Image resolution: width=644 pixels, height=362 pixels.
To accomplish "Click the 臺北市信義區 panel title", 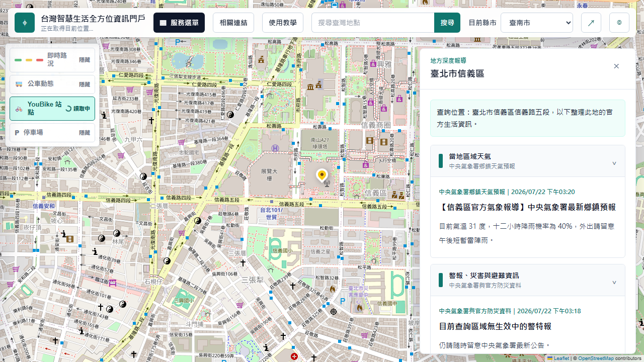I will (457, 74).
